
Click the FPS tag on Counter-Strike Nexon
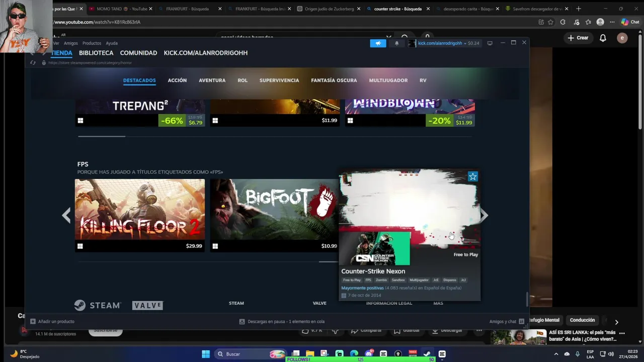pyautogui.click(x=368, y=280)
